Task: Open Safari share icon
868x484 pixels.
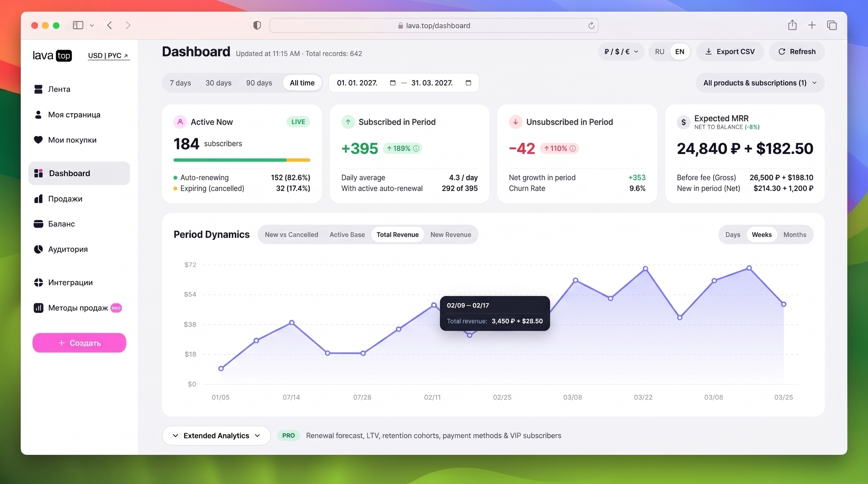Action: click(792, 25)
